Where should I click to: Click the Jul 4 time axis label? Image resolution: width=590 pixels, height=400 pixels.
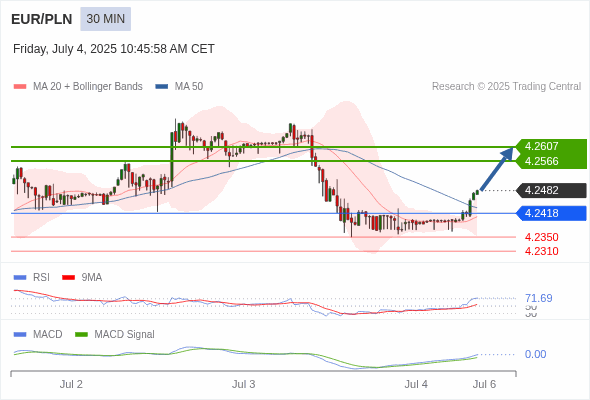(416, 384)
